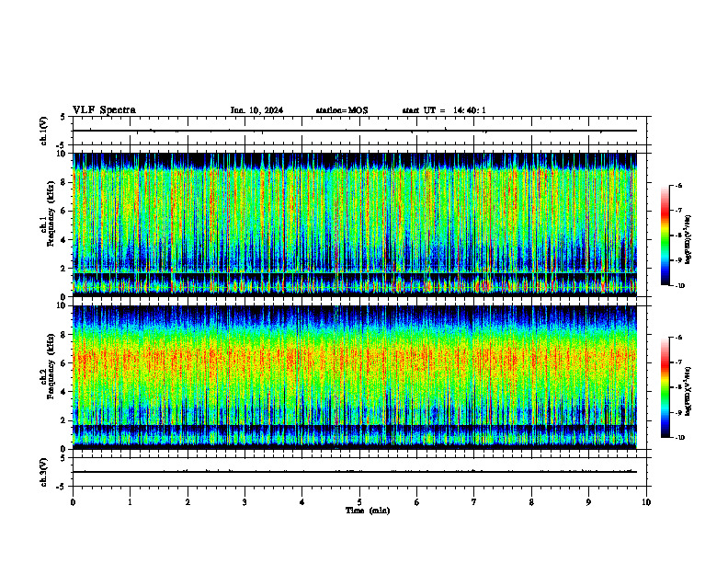Click the "VLF Spectra" title text

tap(104, 110)
